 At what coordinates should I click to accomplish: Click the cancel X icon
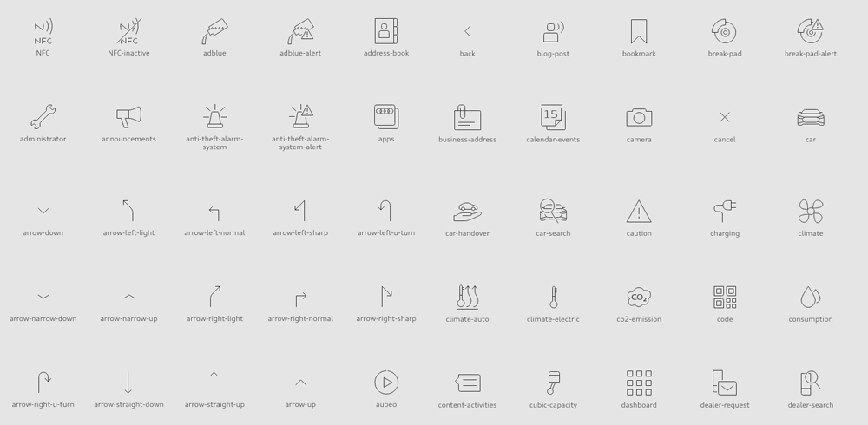725,117
